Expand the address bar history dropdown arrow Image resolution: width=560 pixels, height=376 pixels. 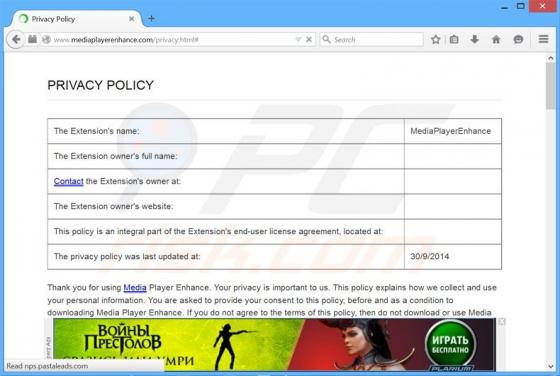(x=298, y=39)
